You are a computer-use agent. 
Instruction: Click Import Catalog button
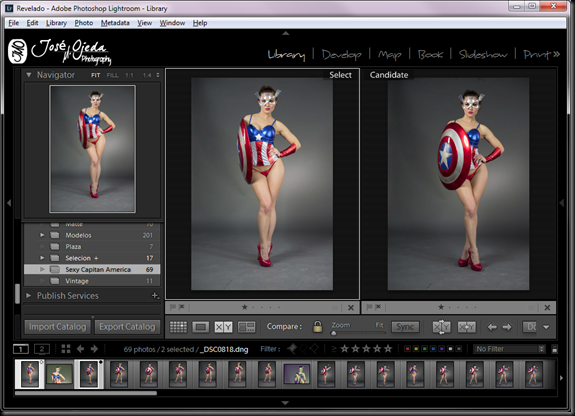57,326
